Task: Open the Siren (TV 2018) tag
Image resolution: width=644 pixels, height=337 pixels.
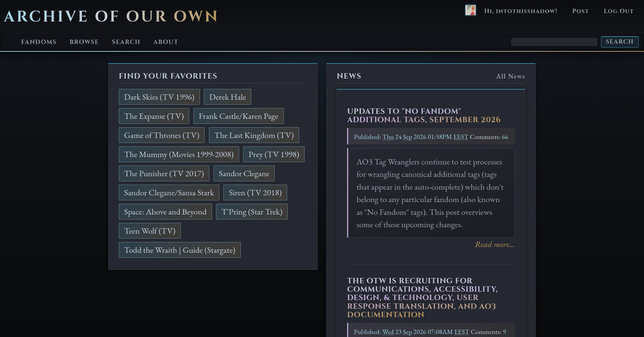Action: click(255, 193)
